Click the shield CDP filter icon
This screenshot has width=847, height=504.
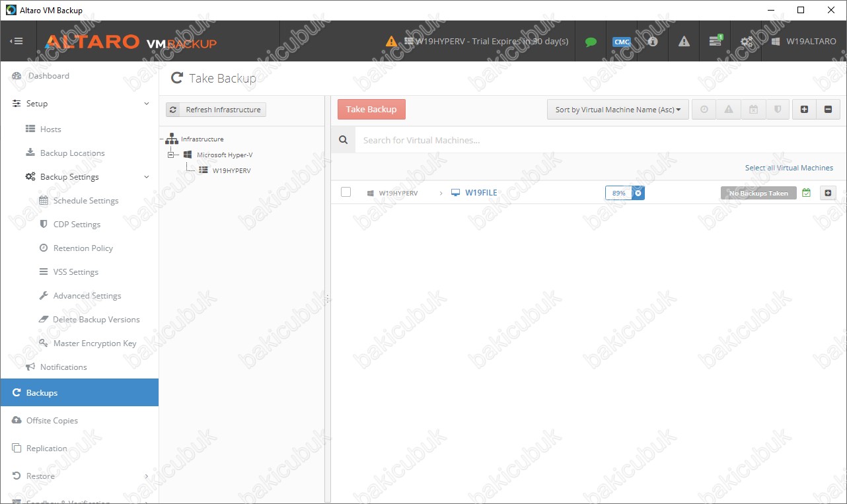(778, 110)
